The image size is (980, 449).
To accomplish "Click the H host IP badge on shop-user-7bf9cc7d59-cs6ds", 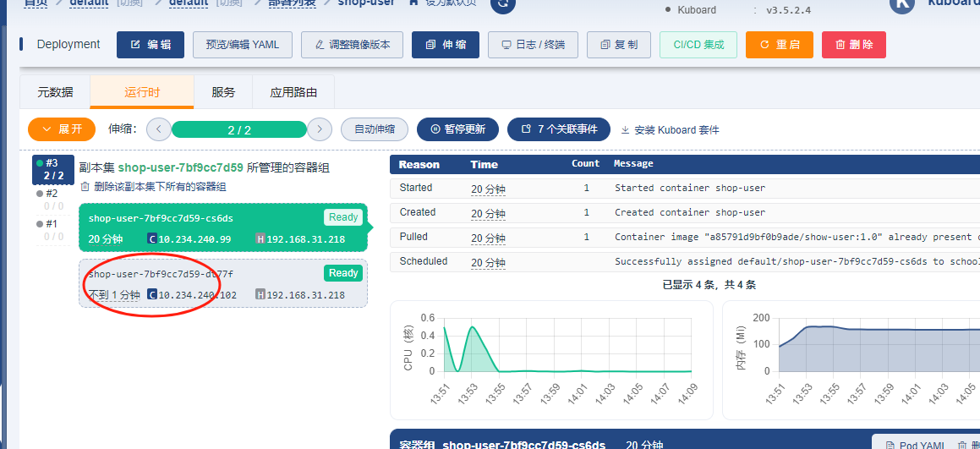I will click(260, 238).
